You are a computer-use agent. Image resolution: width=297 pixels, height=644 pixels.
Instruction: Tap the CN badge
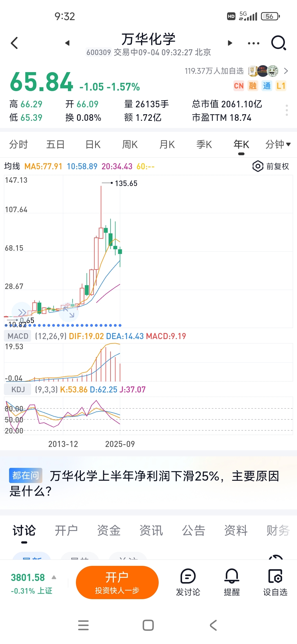coord(239,86)
